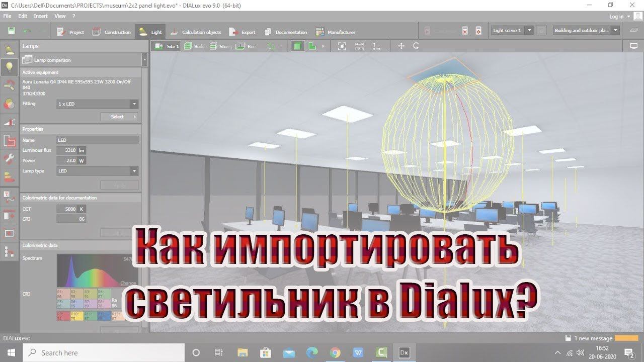Collapse the Lamps panel scroll arrow

click(145, 60)
